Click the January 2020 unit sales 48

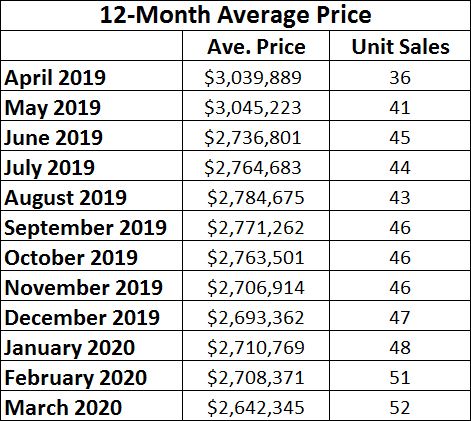(x=400, y=346)
